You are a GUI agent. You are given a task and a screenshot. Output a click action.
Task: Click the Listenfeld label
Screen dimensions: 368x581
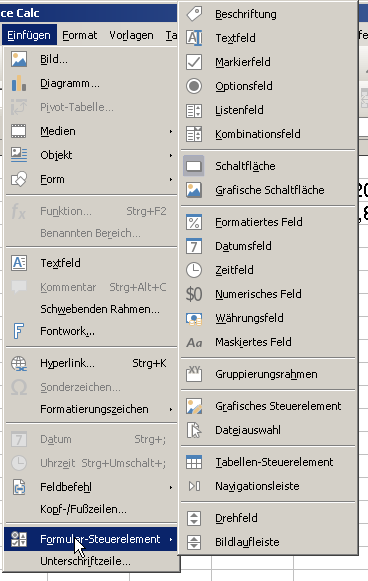[239, 110]
